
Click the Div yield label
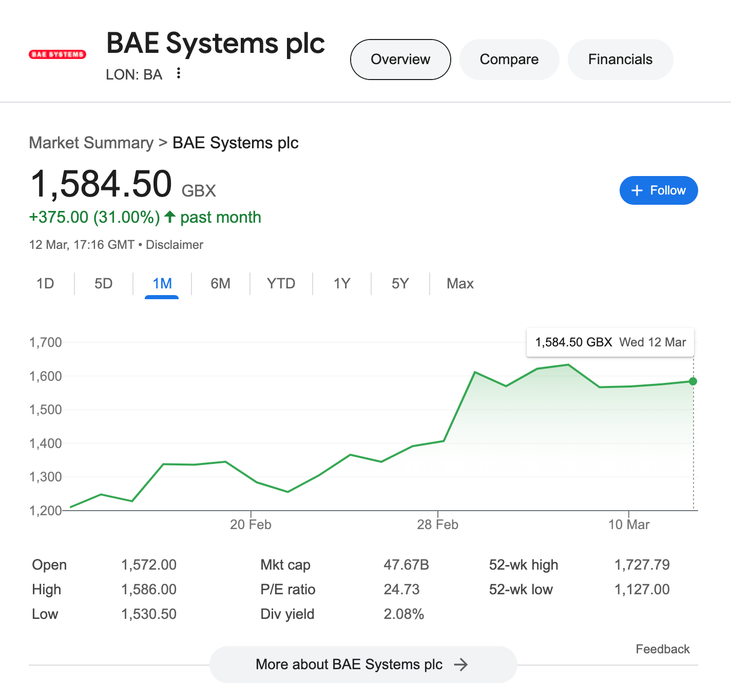point(287,614)
